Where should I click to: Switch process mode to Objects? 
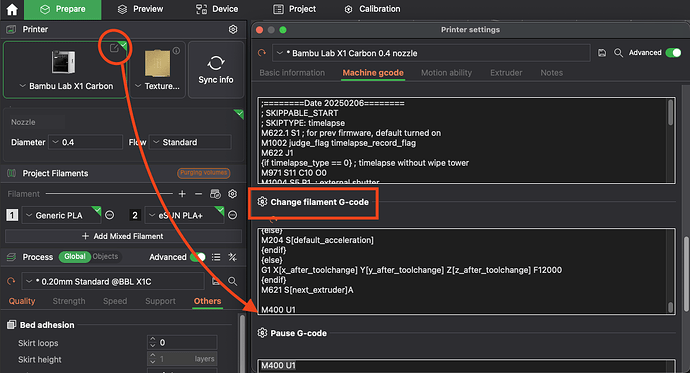coord(106,256)
